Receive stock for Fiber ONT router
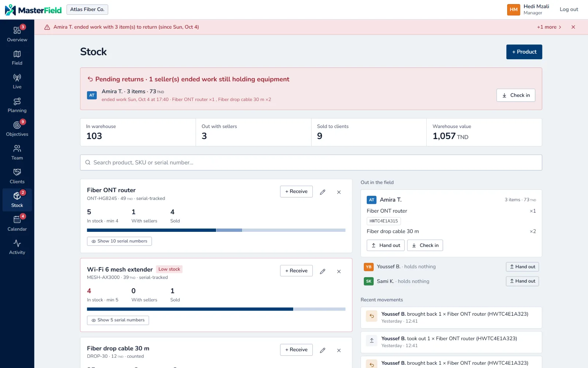 [296, 191]
